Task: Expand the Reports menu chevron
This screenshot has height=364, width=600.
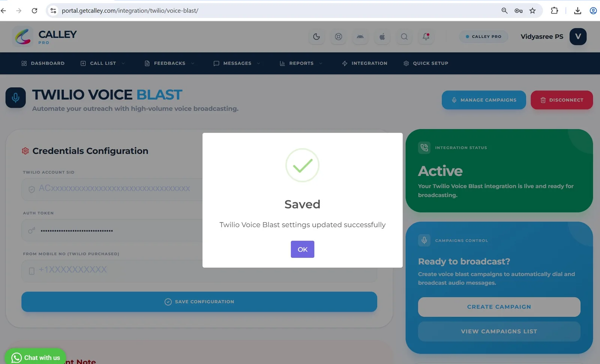Action: tap(321, 63)
